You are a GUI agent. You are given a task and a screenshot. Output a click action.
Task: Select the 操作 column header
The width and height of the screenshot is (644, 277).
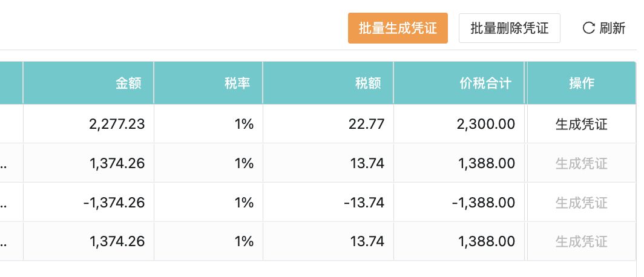(581, 83)
